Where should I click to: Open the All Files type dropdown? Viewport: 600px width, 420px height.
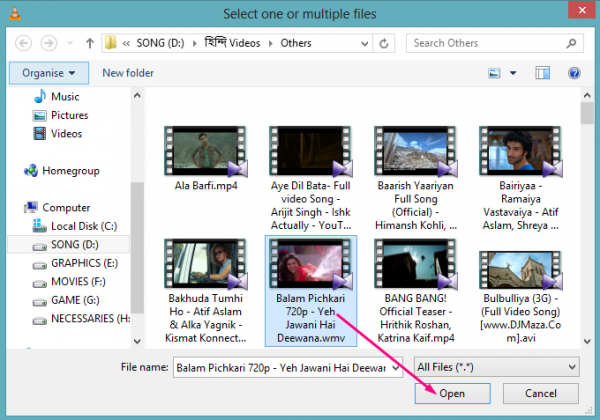[x=497, y=367]
